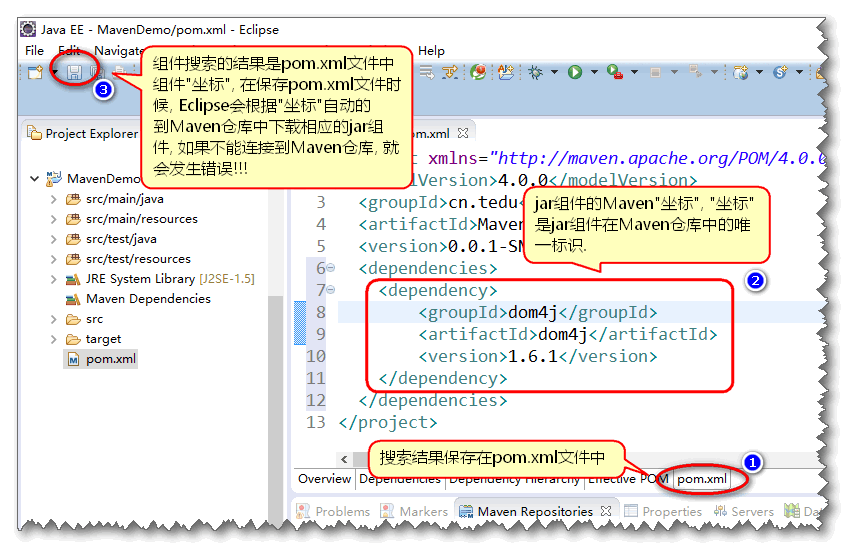Click the green-and-red server icon in toolbar
Image resolution: width=853 pixels, height=555 pixels.
coord(478,72)
